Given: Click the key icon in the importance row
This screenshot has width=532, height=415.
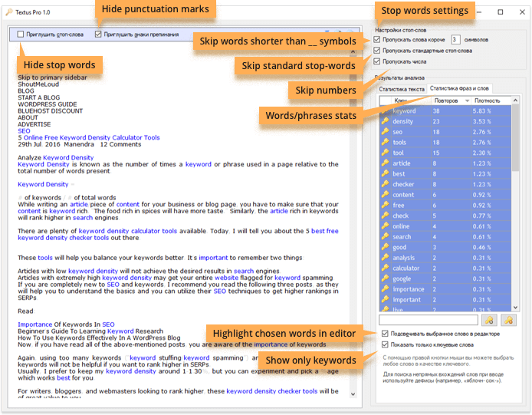Looking at the screenshot, I should click(385, 289).
